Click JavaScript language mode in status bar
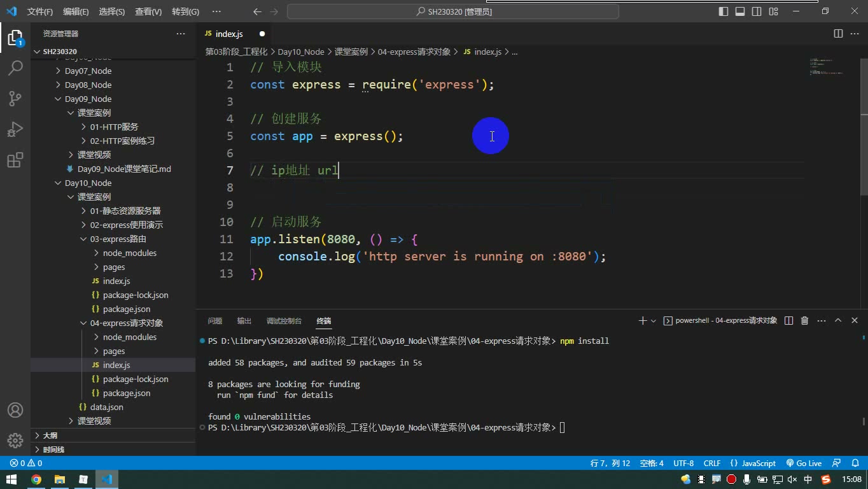Viewport: 868px width, 489px height. tap(753, 463)
